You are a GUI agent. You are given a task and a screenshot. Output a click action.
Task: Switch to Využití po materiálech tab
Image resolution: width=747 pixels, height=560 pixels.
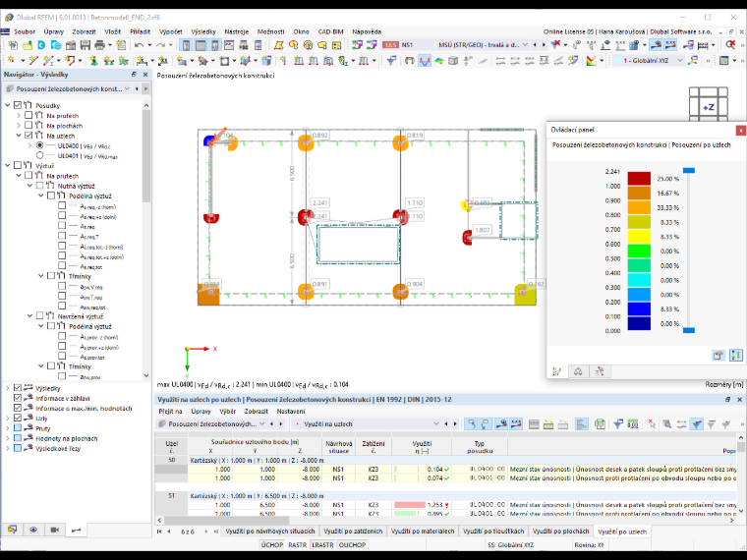pos(423,531)
